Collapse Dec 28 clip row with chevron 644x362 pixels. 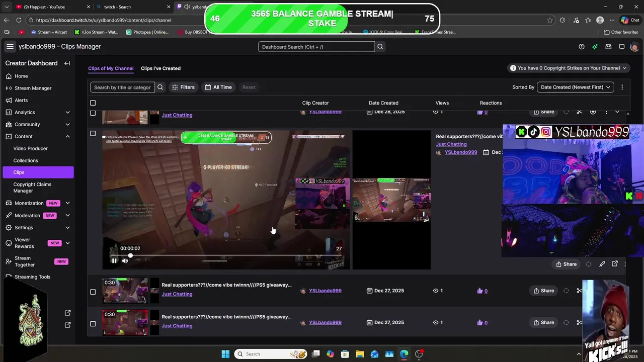[x=617, y=112]
